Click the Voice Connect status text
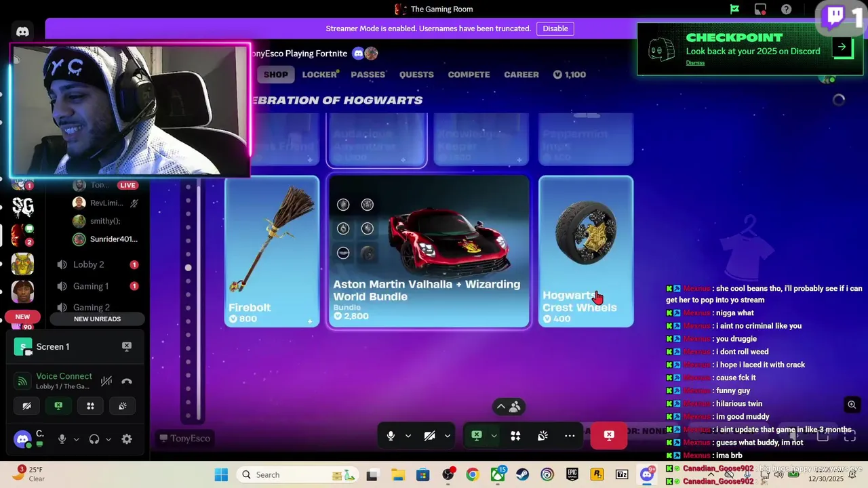 64,376
